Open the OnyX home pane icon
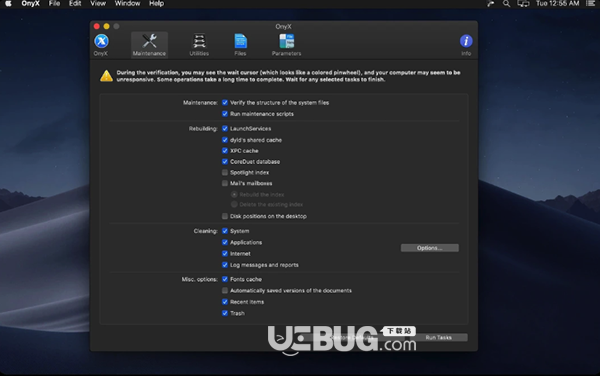Viewport: 600px width, 376px height. [x=101, y=41]
